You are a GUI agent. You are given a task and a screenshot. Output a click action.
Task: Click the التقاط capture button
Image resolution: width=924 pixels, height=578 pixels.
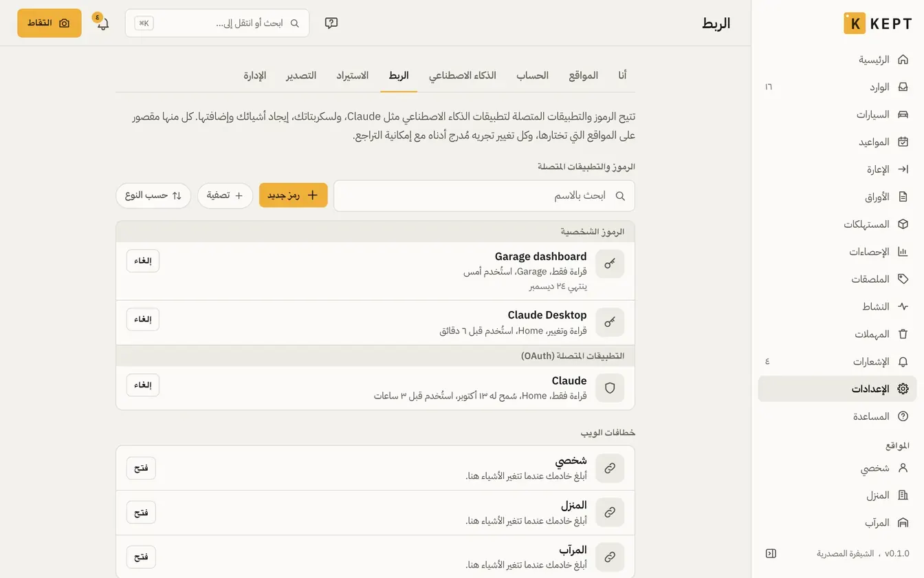[49, 23]
